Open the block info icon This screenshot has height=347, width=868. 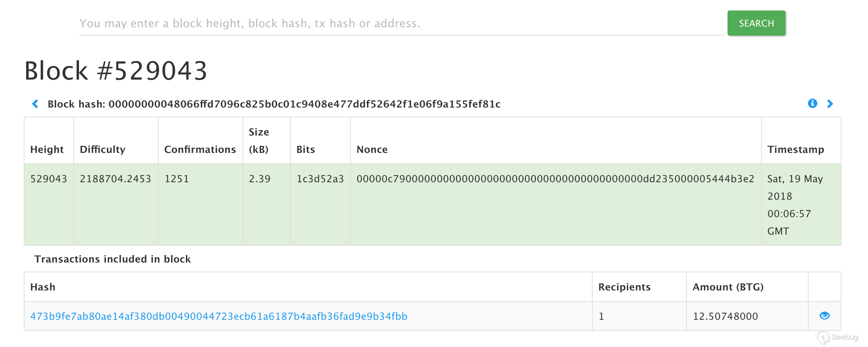pyautogui.click(x=812, y=103)
